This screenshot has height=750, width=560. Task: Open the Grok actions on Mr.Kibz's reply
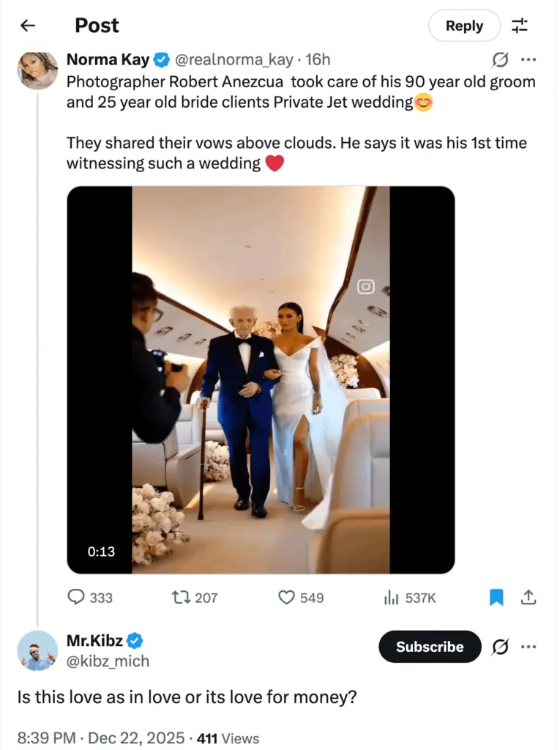500,647
